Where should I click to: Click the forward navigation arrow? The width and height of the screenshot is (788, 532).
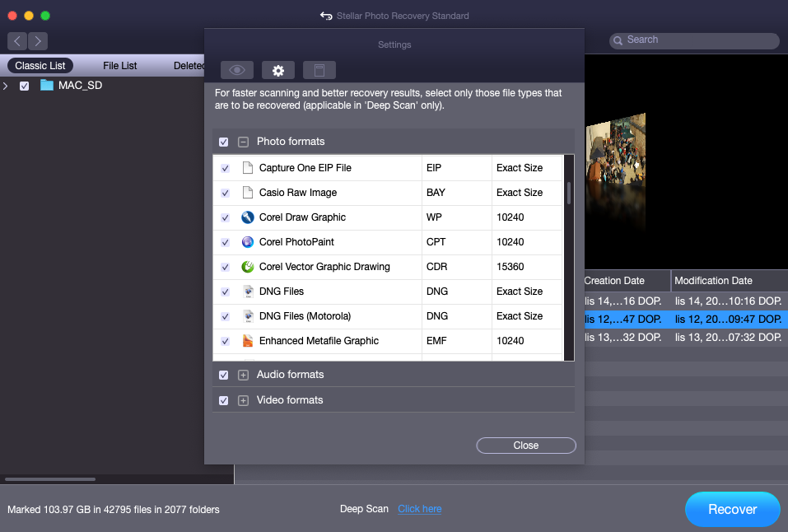(x=38, y=40)
